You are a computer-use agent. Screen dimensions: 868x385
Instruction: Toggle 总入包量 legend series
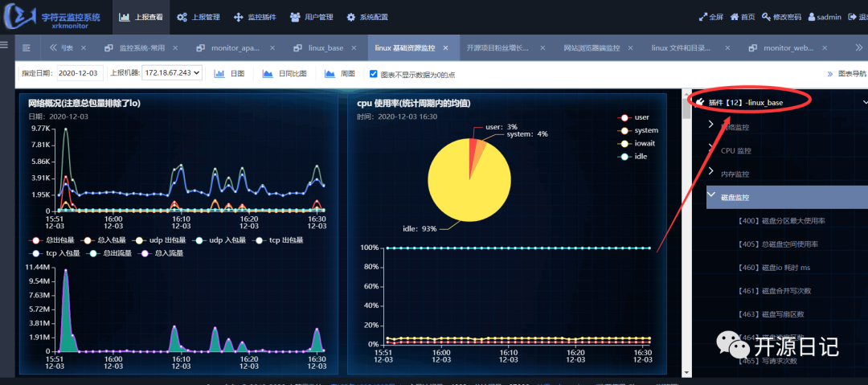104,240
